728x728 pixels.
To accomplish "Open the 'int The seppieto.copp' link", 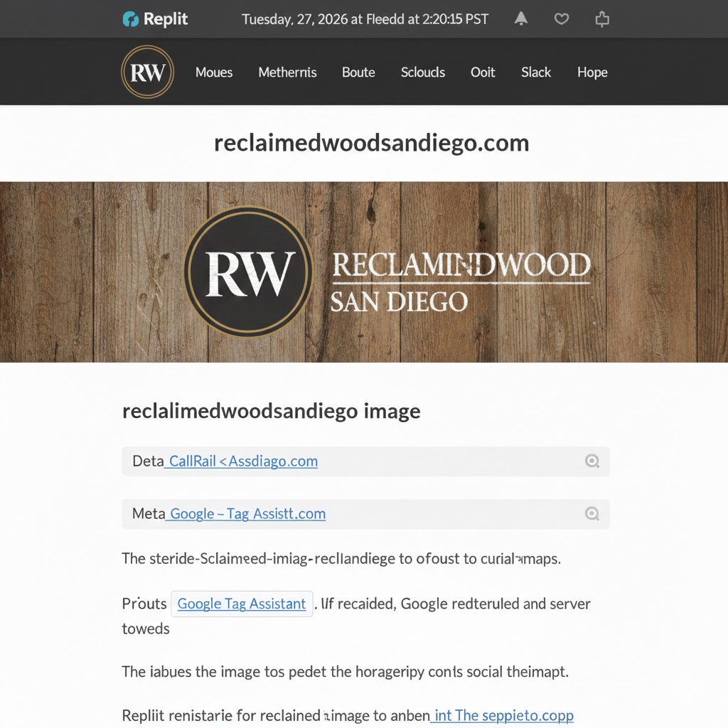I will [x=502, y=715].
